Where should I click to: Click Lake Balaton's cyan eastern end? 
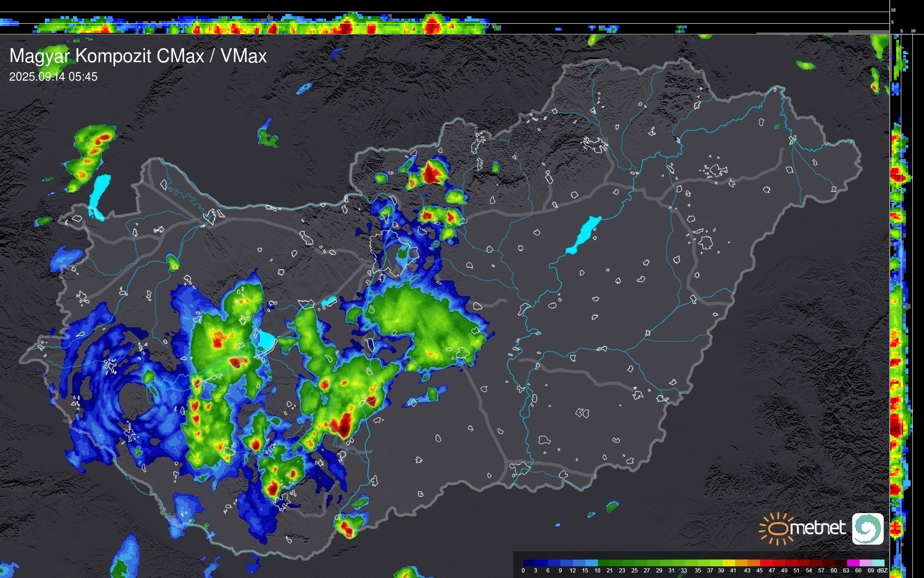[266, 340]
